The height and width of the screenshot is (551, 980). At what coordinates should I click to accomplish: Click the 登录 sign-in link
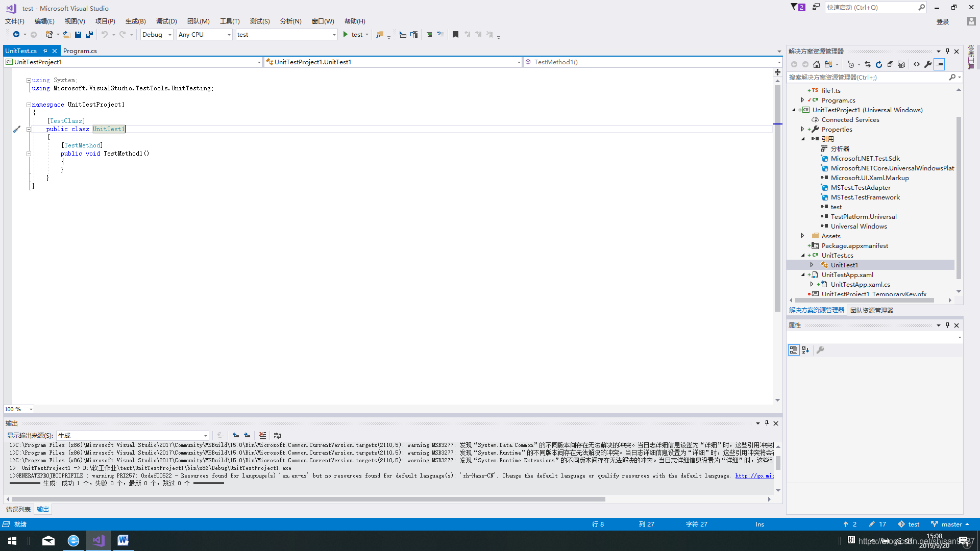pos(943,21)
